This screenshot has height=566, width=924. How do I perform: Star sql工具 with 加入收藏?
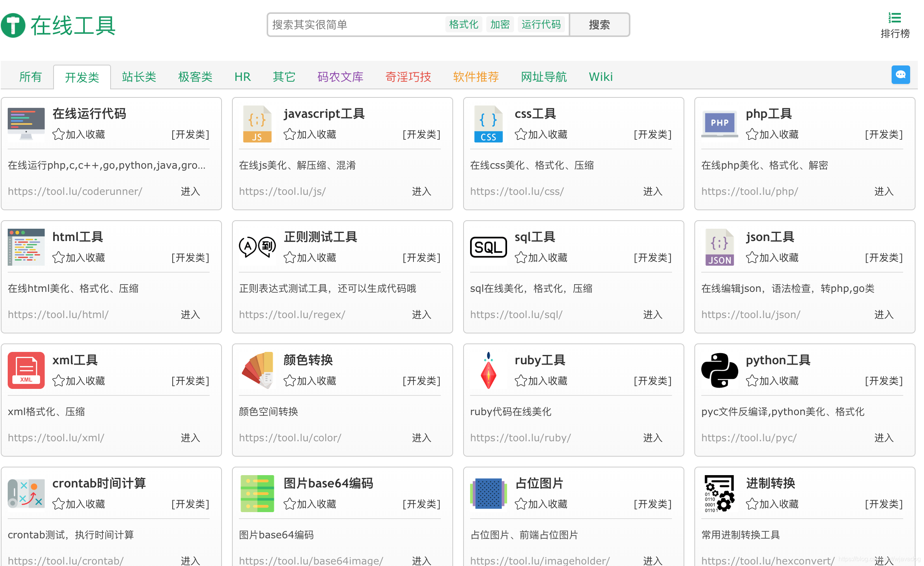click(x=541, y=258)
